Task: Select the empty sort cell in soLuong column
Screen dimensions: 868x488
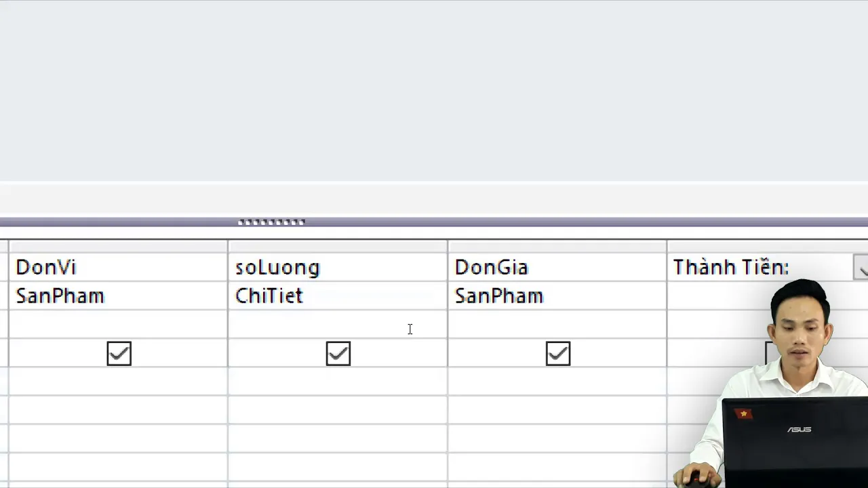Action: [x=338, y=325]
